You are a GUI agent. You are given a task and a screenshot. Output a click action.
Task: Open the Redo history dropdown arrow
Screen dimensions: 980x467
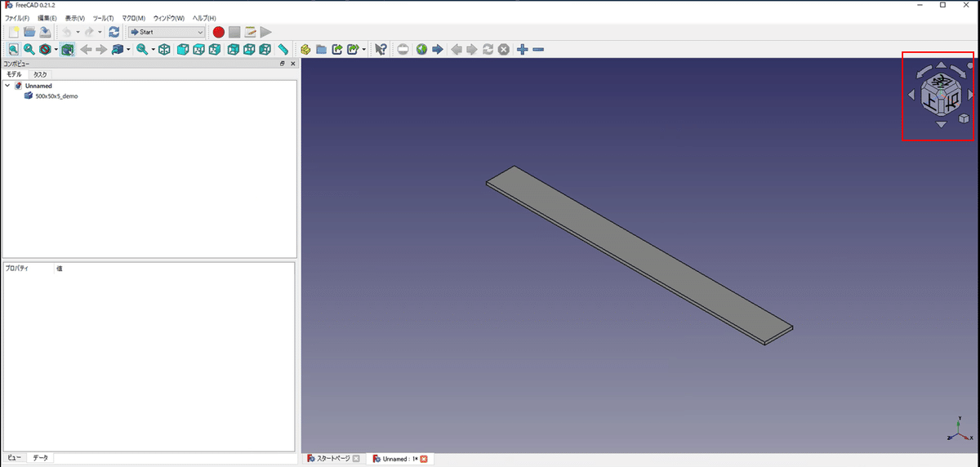(100, 33)
